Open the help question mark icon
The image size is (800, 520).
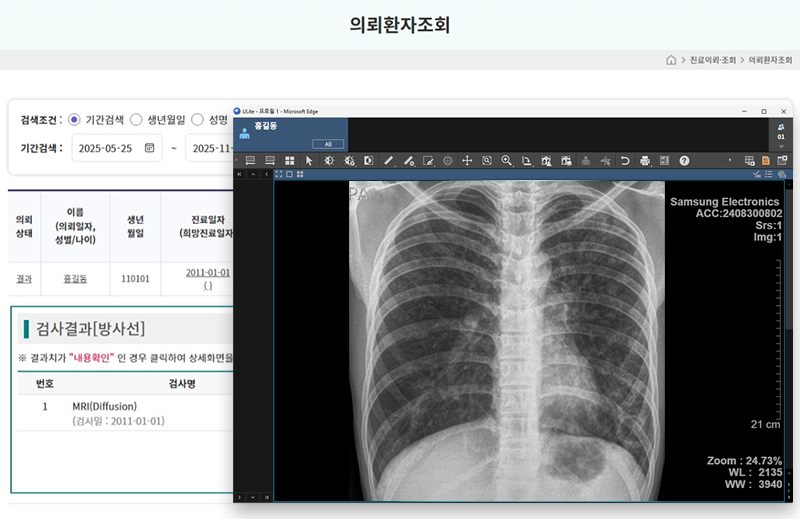point(684,160)
